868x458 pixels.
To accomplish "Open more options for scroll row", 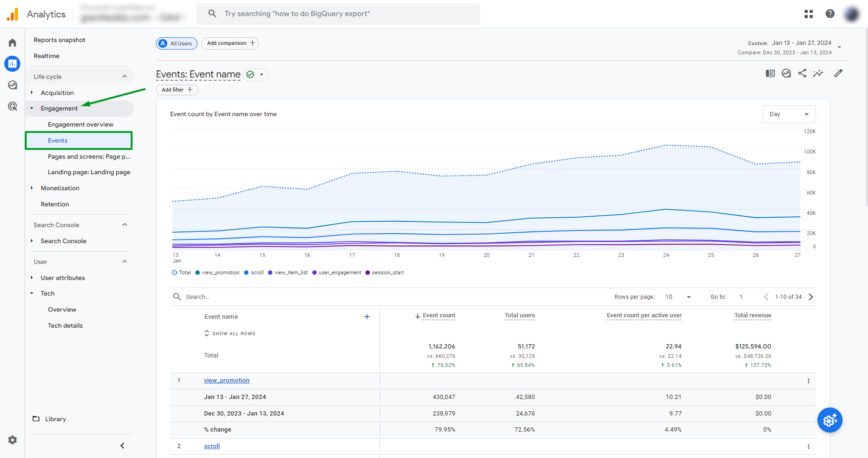I will (x=808, y=447).
